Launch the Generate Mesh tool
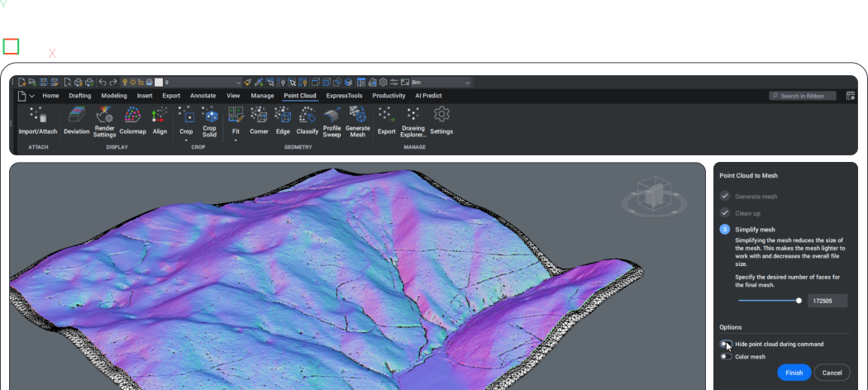868x390 pixels. click(358, 121)
